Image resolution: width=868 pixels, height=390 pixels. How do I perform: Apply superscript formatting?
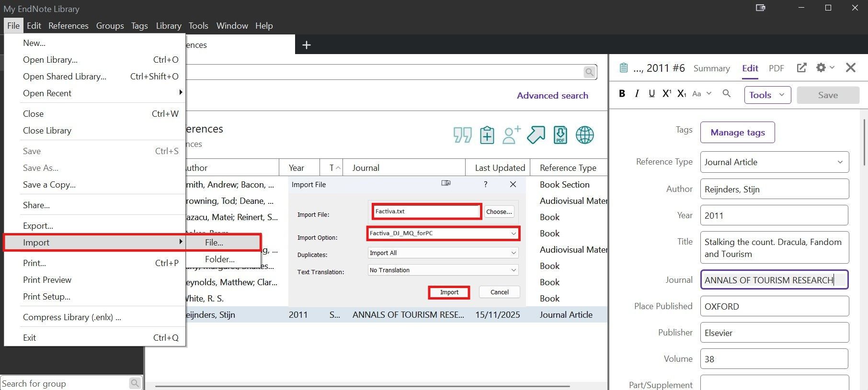point(667,94)
